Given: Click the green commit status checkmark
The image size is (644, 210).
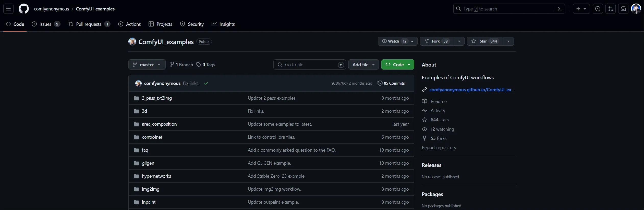Looking at the screenshot, I should pyautogui.click(x=206, y=83).
